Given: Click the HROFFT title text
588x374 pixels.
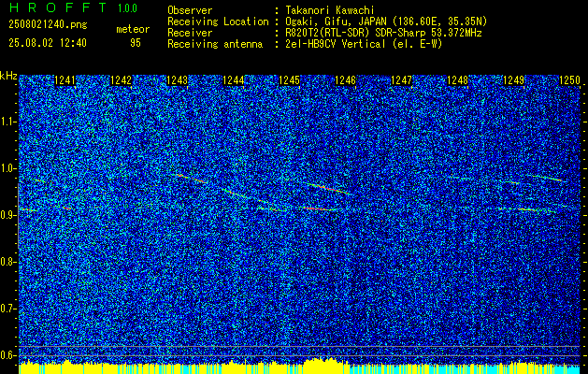Looking at the screenshot, I should (x=58, y=7).
